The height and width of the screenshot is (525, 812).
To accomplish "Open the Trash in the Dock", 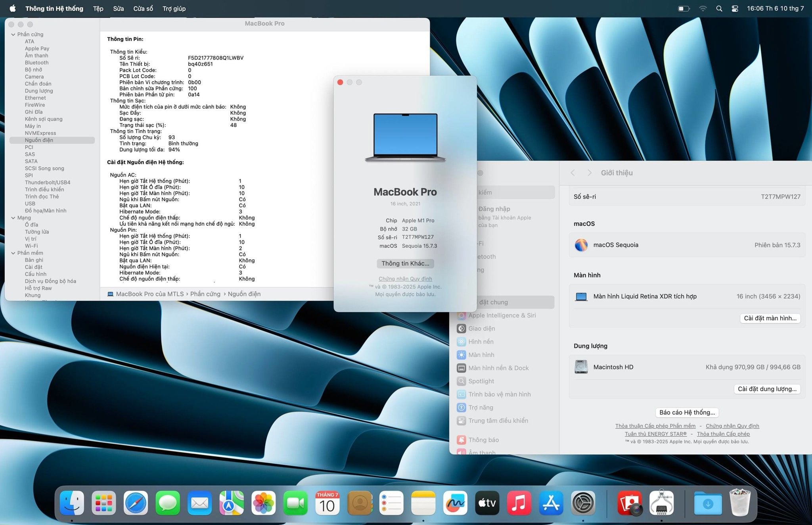I will point(740,503).
